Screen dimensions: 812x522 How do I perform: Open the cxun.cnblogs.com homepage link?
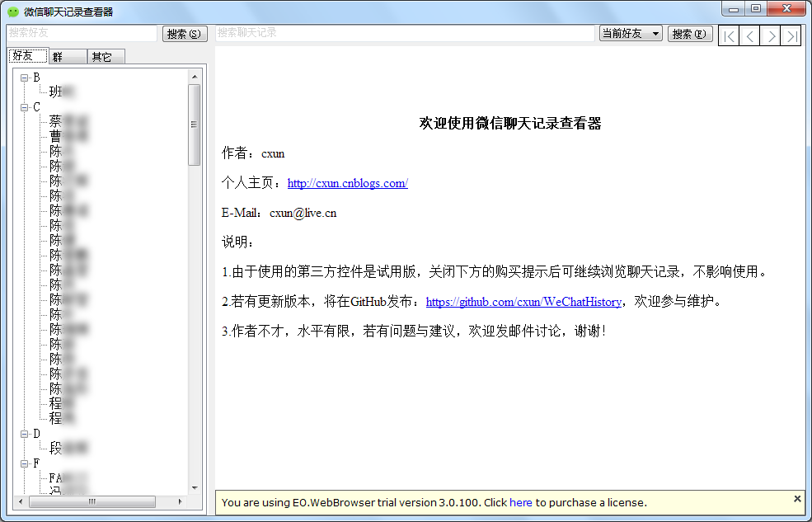(x=348, y=183)
